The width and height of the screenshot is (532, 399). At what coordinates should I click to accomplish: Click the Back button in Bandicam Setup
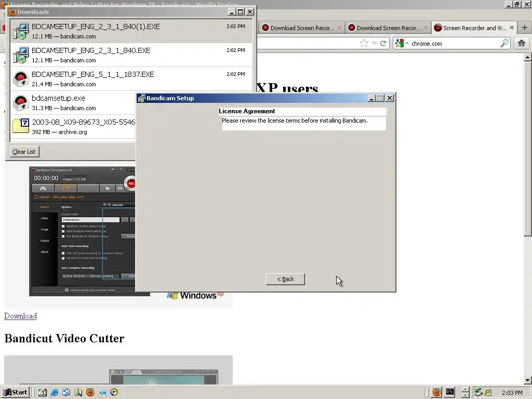click(285, 279)
